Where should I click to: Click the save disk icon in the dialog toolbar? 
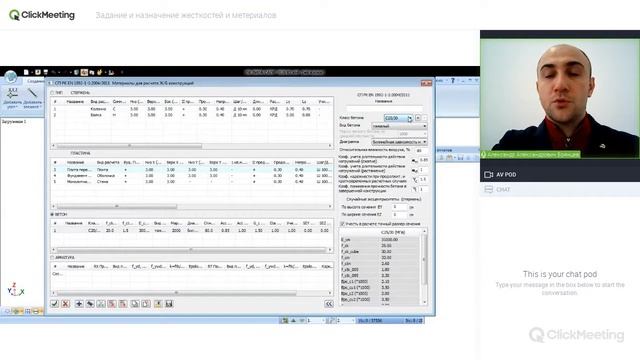[169, 304]
